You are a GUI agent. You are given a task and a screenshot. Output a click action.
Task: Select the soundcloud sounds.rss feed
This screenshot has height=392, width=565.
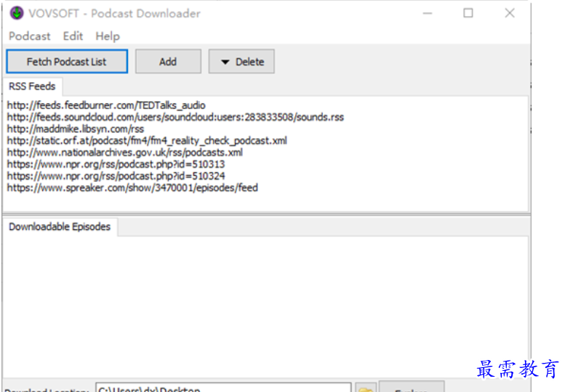[x=175, y=117]
